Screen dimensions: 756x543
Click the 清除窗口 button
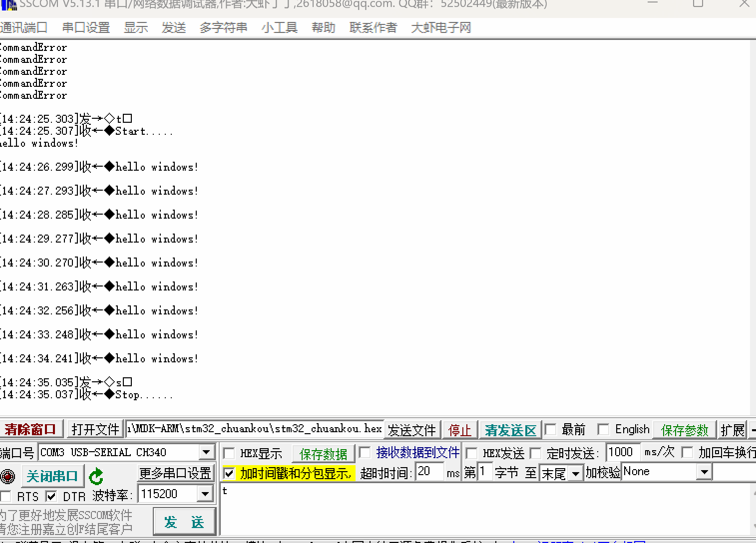coord(31,429)
